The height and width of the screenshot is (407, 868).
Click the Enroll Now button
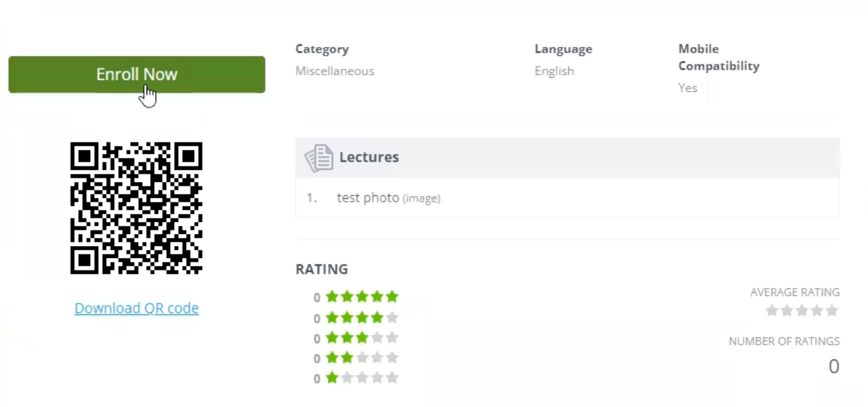136,74
